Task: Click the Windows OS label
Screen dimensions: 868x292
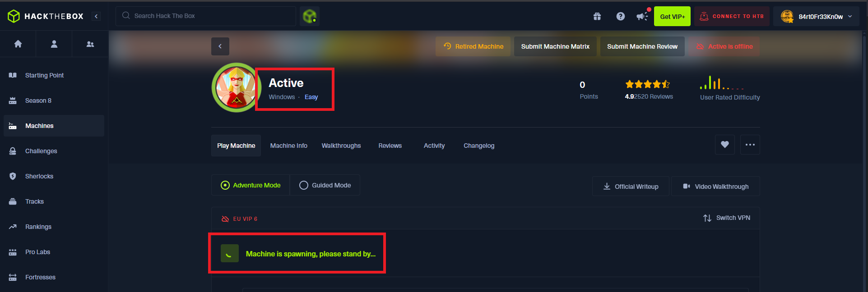Action: [x=282, y=97]
